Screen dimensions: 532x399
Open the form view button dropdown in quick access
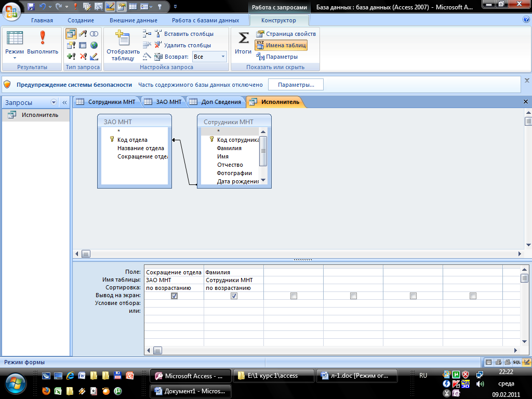tap(150, 6)
